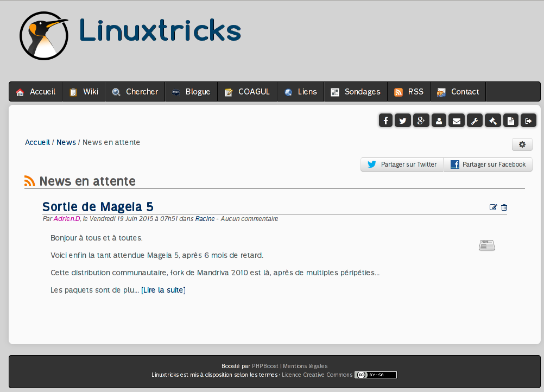This screenshot has height=392, width=544.
Task: Click the 'Cette distribution communautaire' line
Action: pos(215,273)
